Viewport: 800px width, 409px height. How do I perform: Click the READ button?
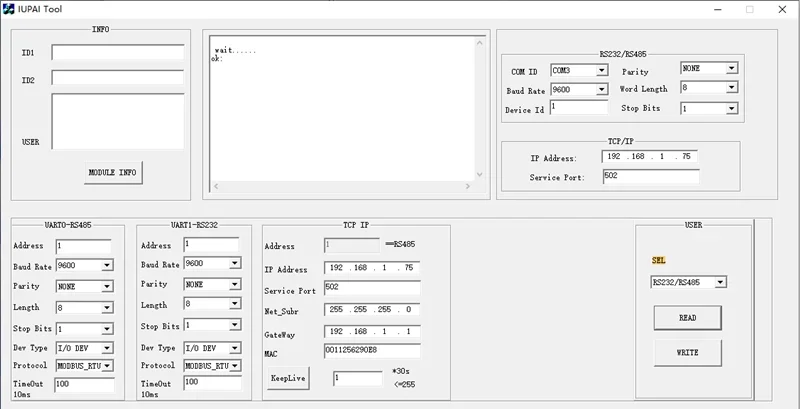click(687, 318)
